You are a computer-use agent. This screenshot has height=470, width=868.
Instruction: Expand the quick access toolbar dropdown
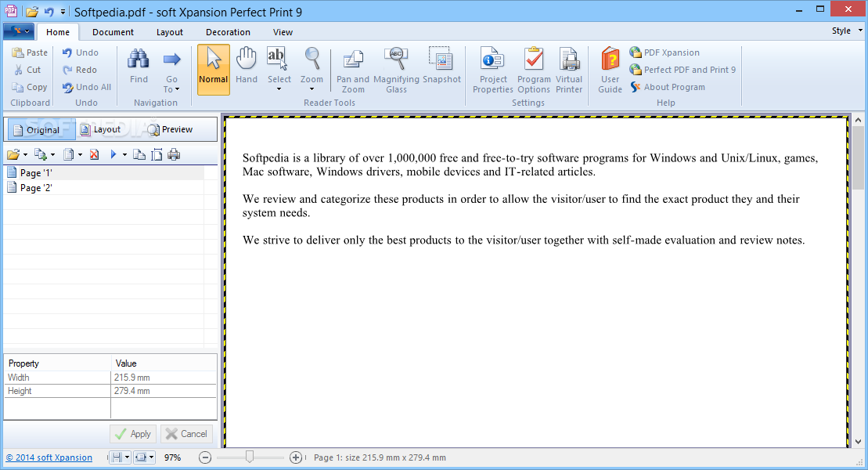click(63, 12)
